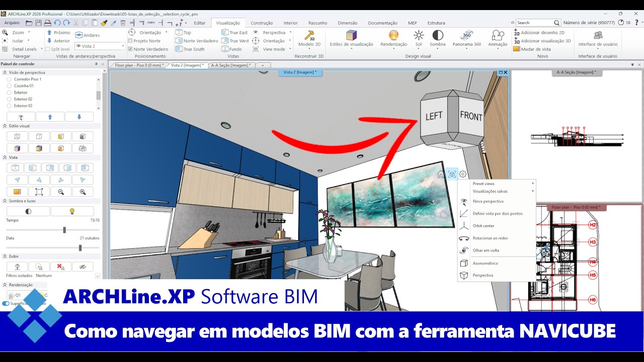Click the Panorama 360 icon
Screen dimensions: 644x362
pyautogui.click(x=466, y=35)
